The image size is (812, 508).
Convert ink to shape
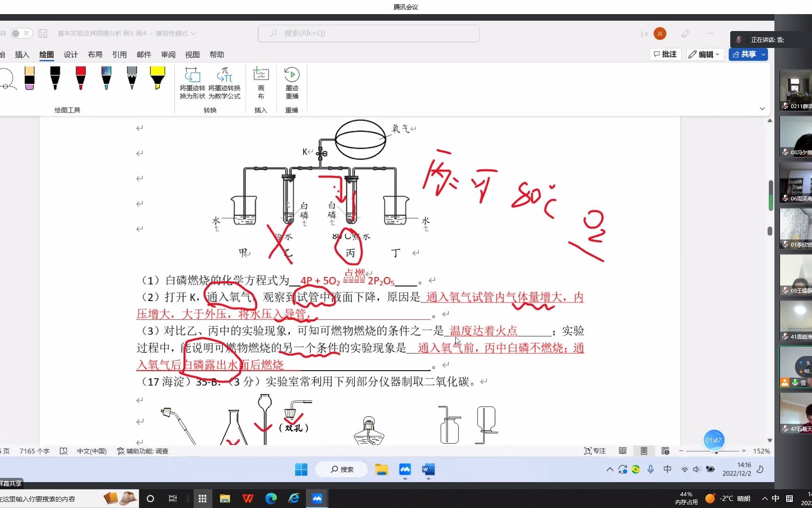[x=193, y=83]
